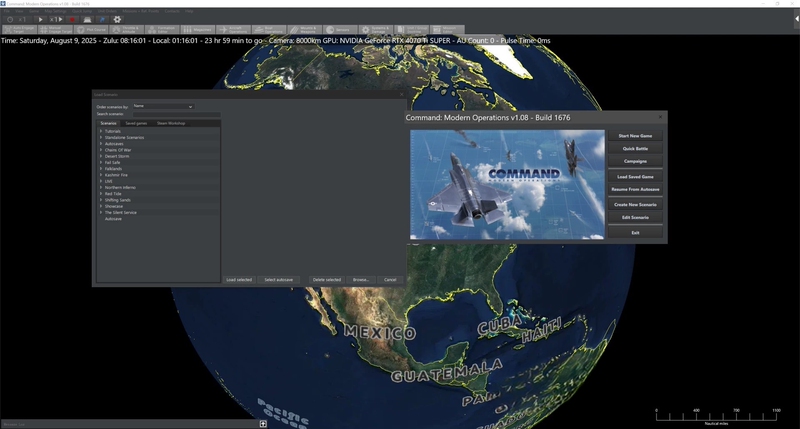Switch to the Steam Workshop tab

171,123
